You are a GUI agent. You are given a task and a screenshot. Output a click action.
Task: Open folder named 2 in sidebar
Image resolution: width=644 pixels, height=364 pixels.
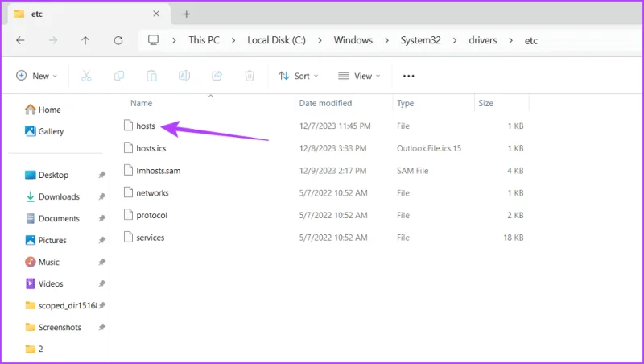(x=34, y=350)
